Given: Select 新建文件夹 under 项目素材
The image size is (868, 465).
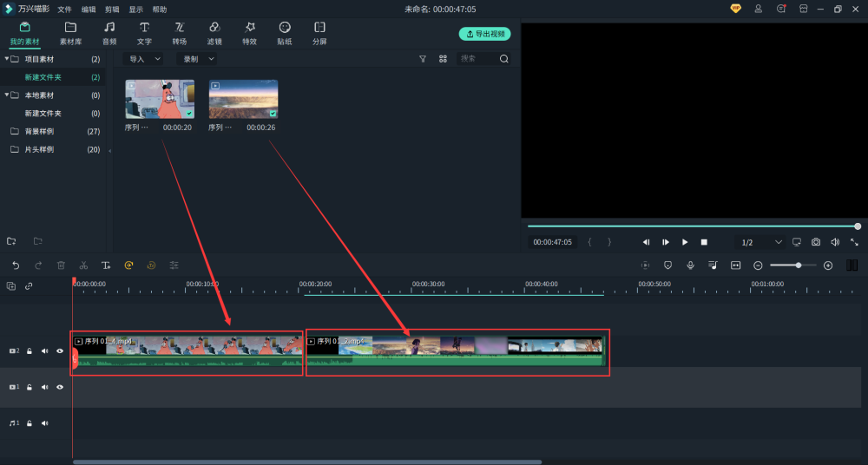Looking at the screenshot, I should (x=43, y=77).
